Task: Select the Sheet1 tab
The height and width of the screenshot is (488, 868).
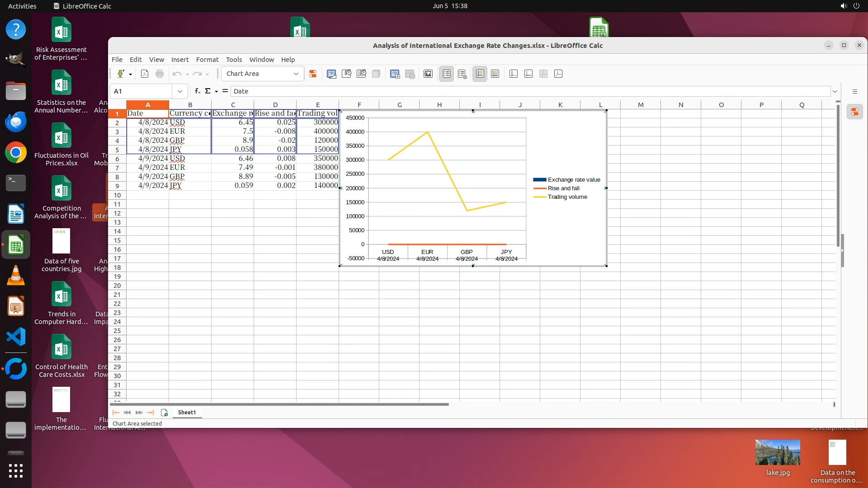Action: pyautogui.click(x=187, y=412)
